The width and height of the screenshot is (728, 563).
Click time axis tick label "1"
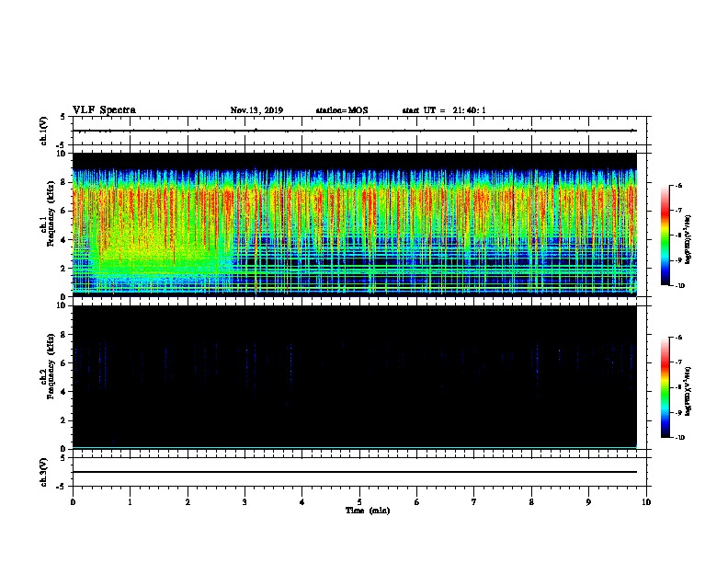(130, 502)
